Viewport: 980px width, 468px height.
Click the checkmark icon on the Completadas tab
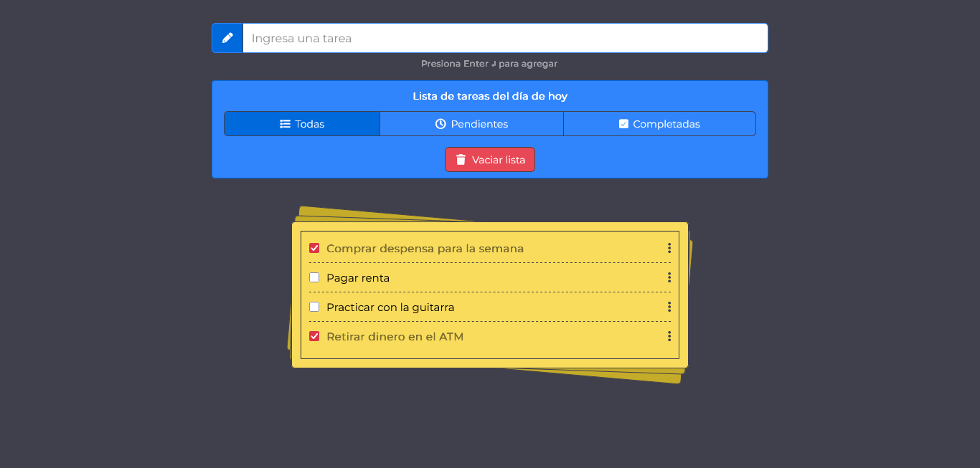click(624, 123)
